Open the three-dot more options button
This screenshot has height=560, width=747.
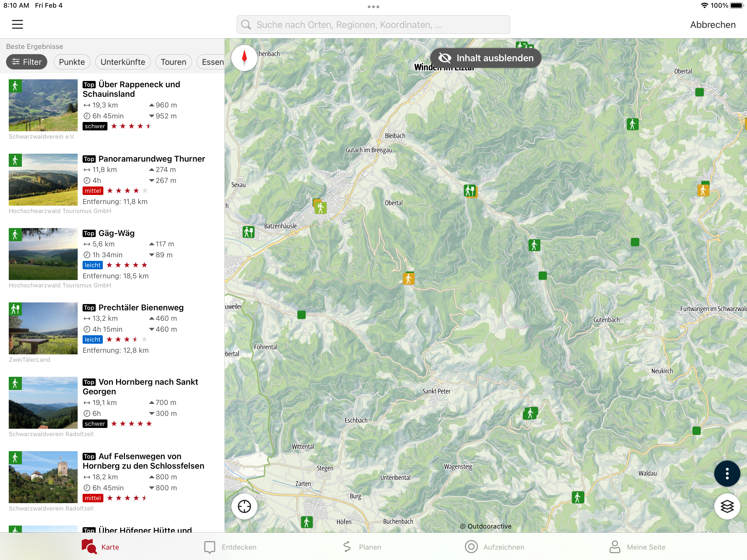coord(727,474)
